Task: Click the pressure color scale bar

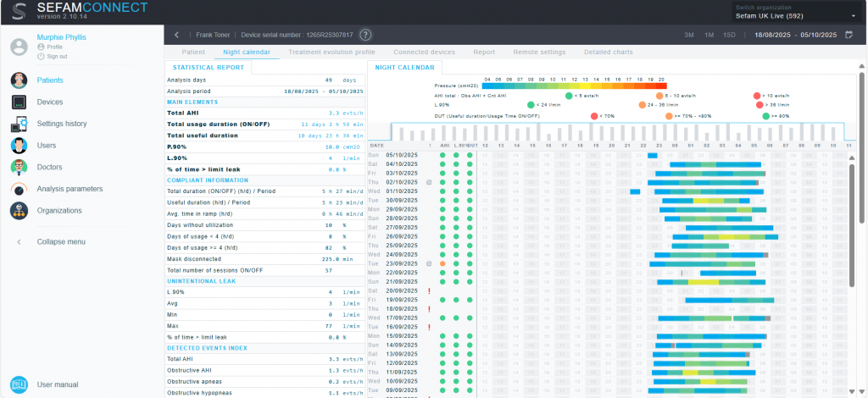Action: 574,86
